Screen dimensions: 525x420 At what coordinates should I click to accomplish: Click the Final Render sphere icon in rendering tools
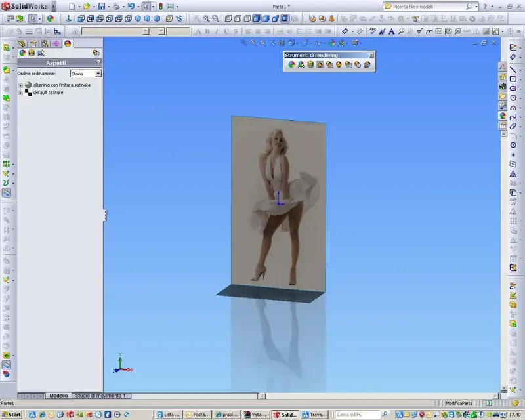[x=339, y=64]
